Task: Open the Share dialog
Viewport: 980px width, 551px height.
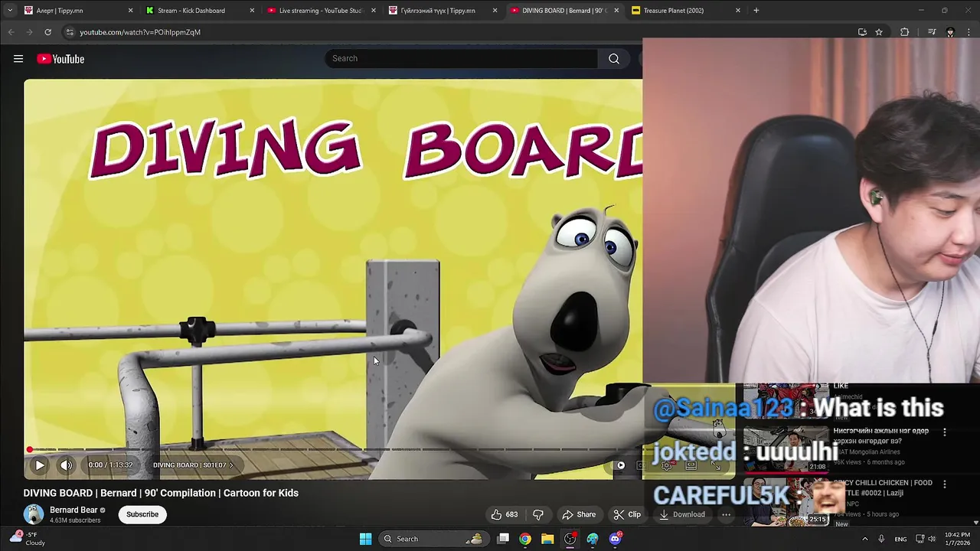Action: (x=579, y=514)
